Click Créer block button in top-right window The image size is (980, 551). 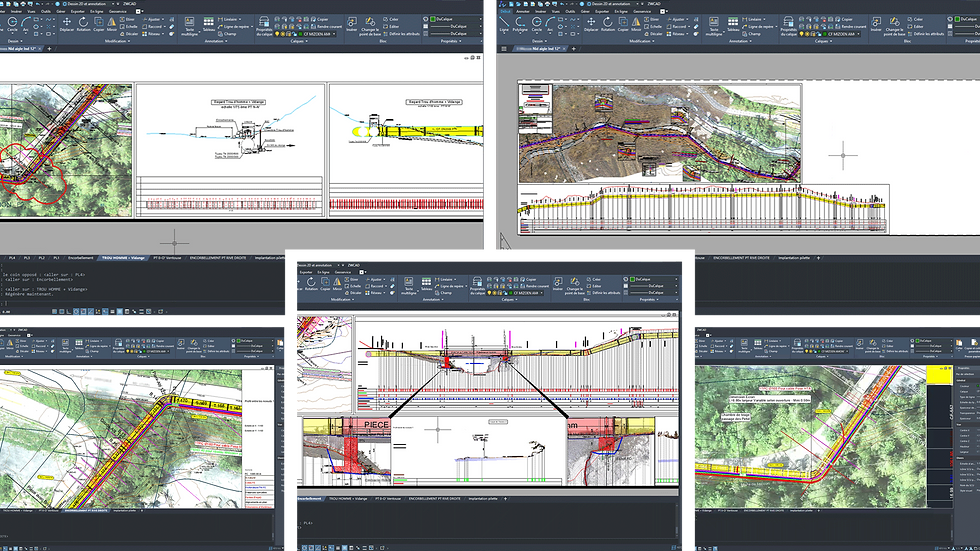[916, 19]
